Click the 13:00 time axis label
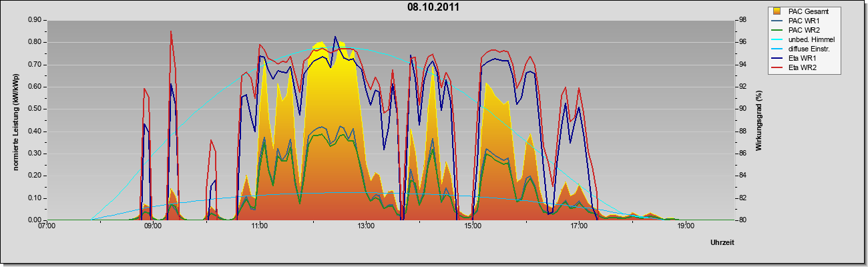868x267 pixels. [x=366, y=226]
